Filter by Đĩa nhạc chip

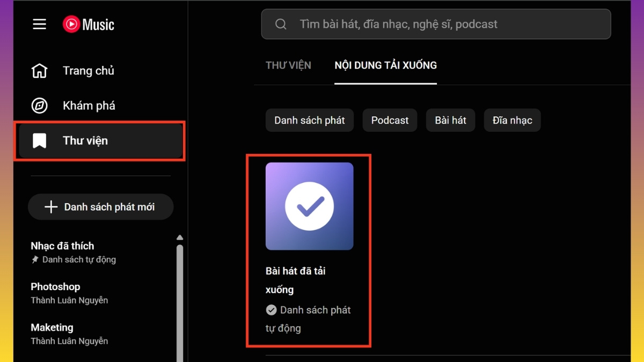click(513, 120)
